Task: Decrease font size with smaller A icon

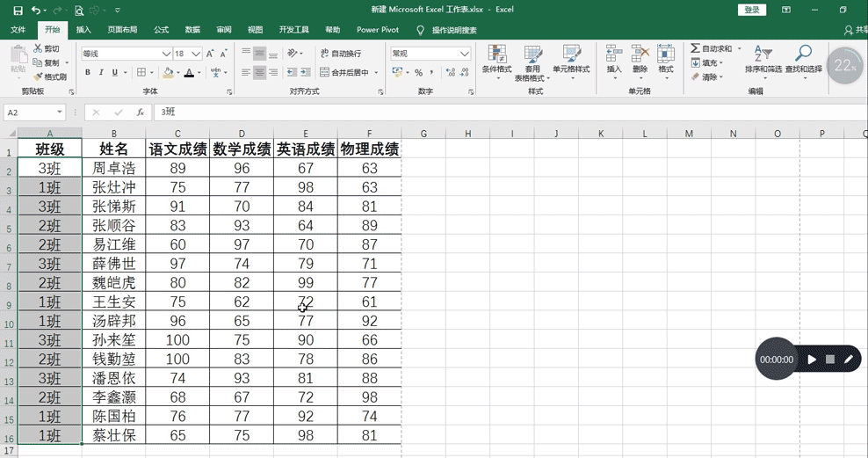Action: click(224, 54)
